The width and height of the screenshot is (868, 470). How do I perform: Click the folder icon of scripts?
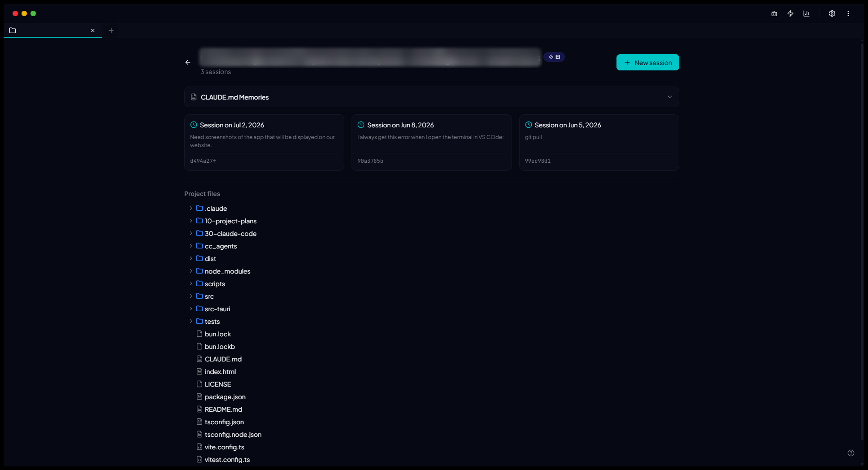pos(200,283)
